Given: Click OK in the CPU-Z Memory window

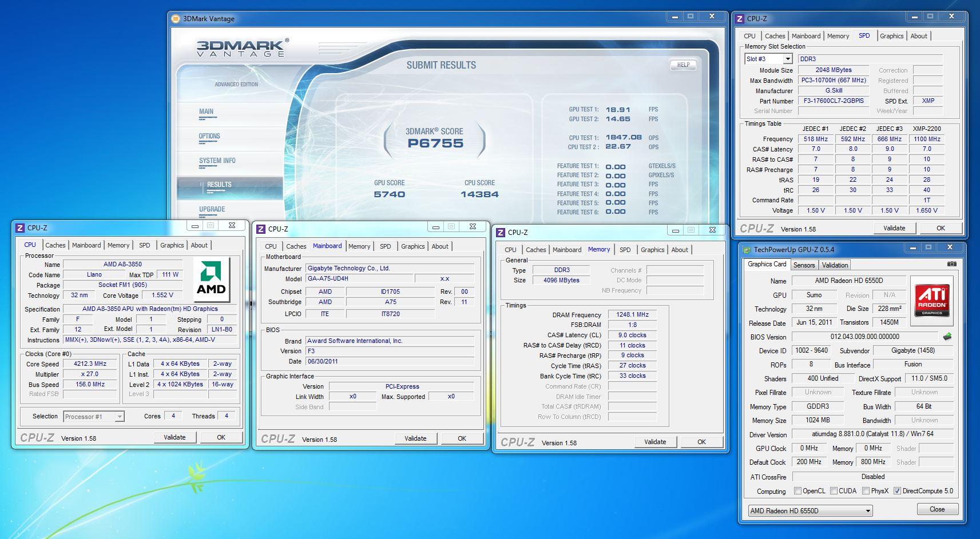Looking at the screenshot, I should (701, 441).
